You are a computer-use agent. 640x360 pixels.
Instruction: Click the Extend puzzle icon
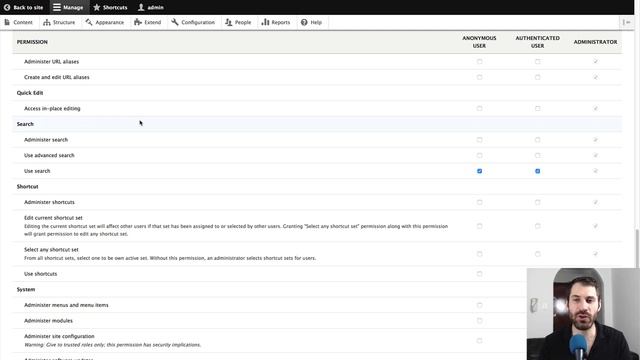(x=138, y=22)
